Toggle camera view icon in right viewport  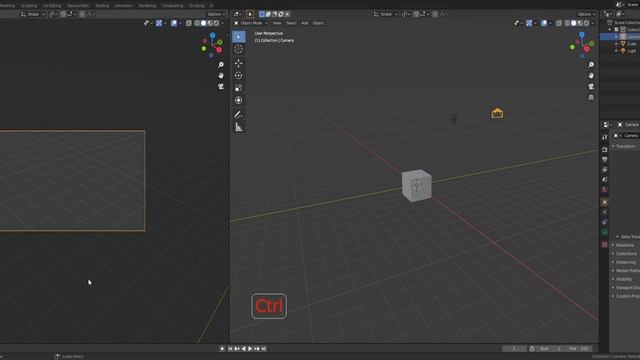(x=591, y=87)
